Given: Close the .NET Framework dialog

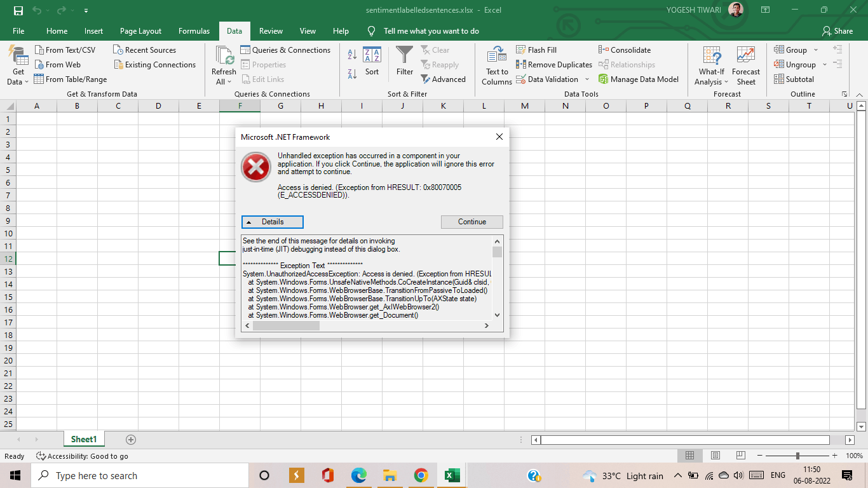Looking at the screenshot, I should (499, 137).
